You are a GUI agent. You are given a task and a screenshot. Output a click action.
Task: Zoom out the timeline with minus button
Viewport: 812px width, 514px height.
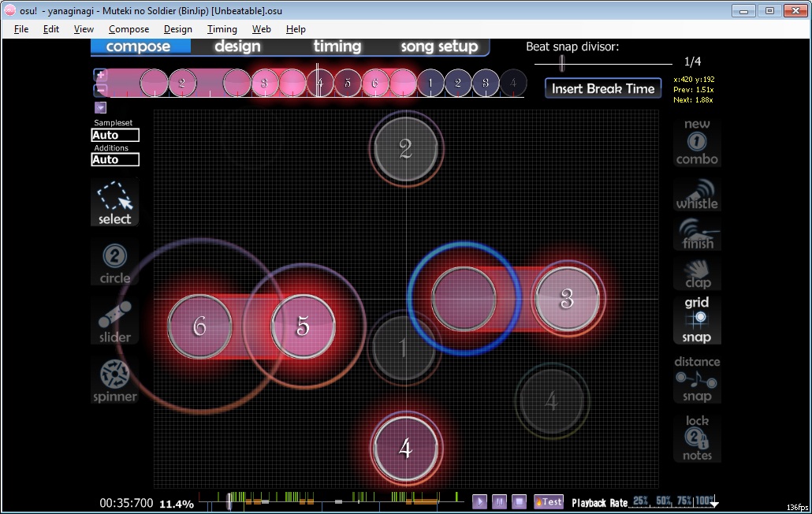pyautogui.click(x=100, y=90)
